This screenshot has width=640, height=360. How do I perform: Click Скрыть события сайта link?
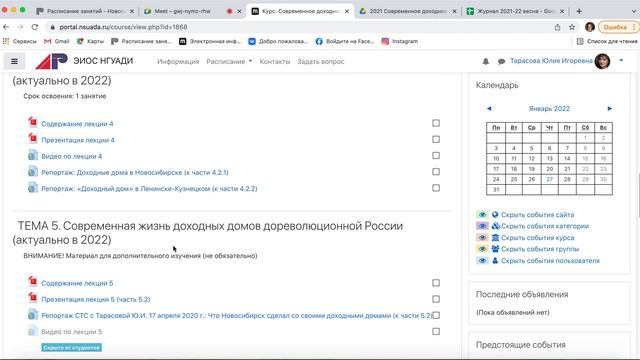point(537,215)
